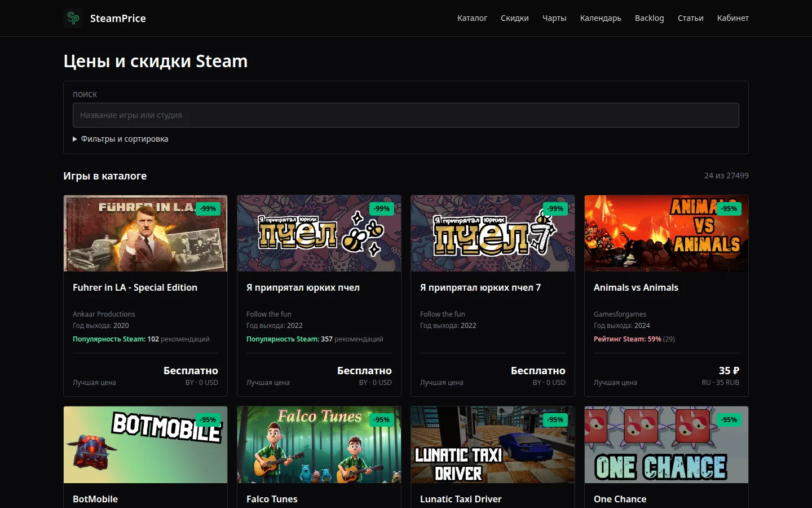Image resolution: width=812 pixels, height=508 pixels.
Task: Click Бесплатно price on Fuhrer in LA card
Action: [x=191, y=371]
